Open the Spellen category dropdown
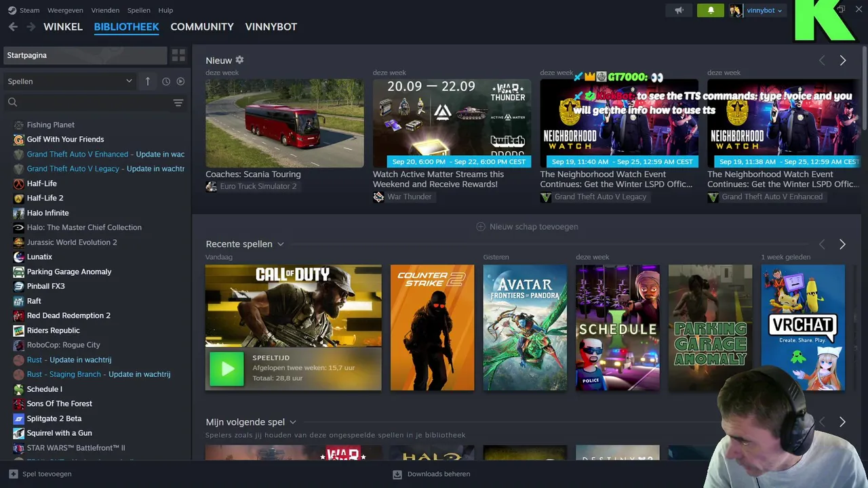The height and width of the screenshot is (488, 868). pos(70,81)
